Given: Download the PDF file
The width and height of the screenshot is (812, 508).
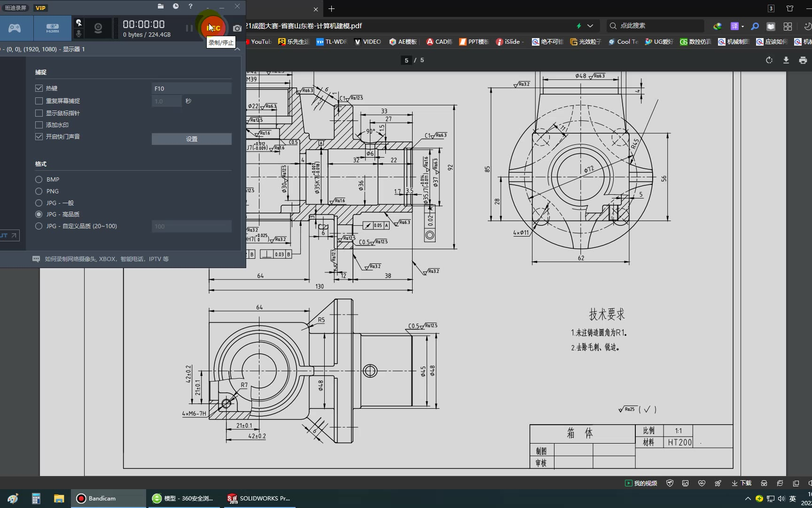Looking at the screenshot, I should pyautogui.click(x=786, y=60).
